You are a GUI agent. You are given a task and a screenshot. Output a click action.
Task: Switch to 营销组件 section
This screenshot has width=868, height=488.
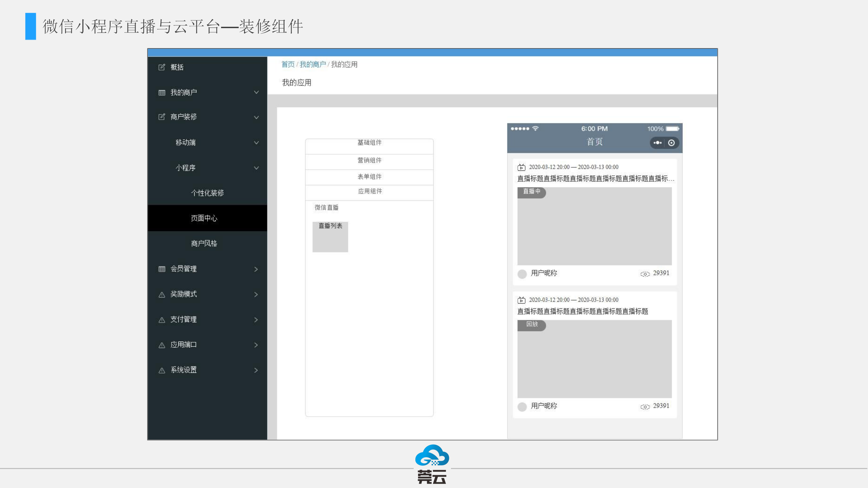(369, 162)
